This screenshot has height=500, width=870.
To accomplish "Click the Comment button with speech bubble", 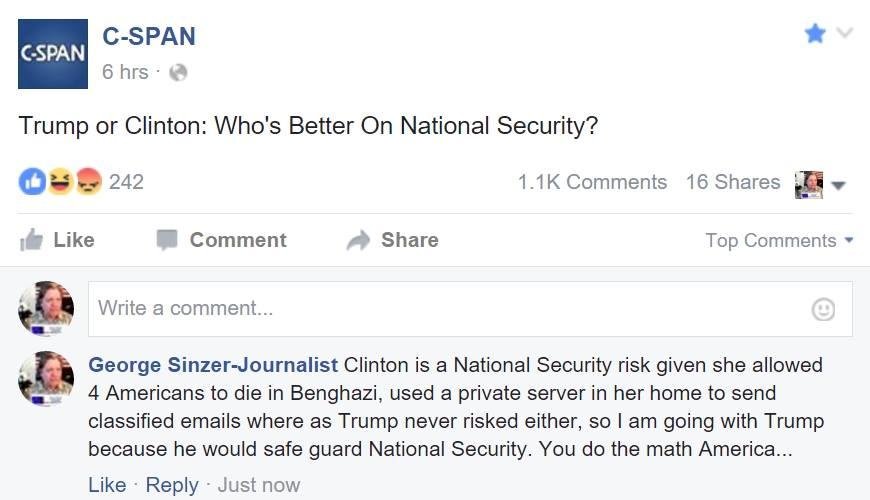I will tap(221, 240).
